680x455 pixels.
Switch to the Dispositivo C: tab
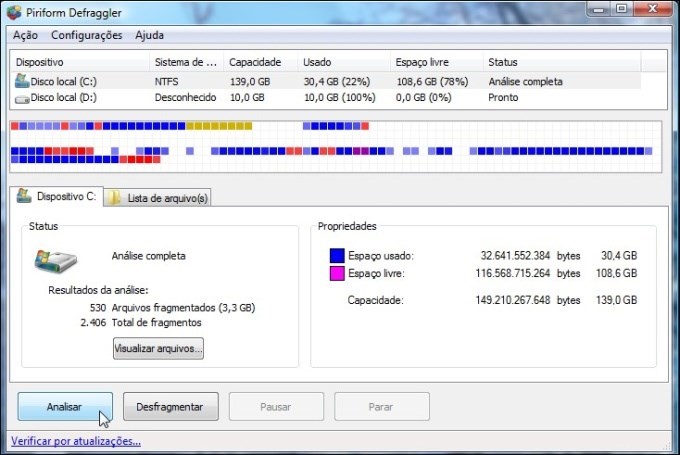coord(56,196)
